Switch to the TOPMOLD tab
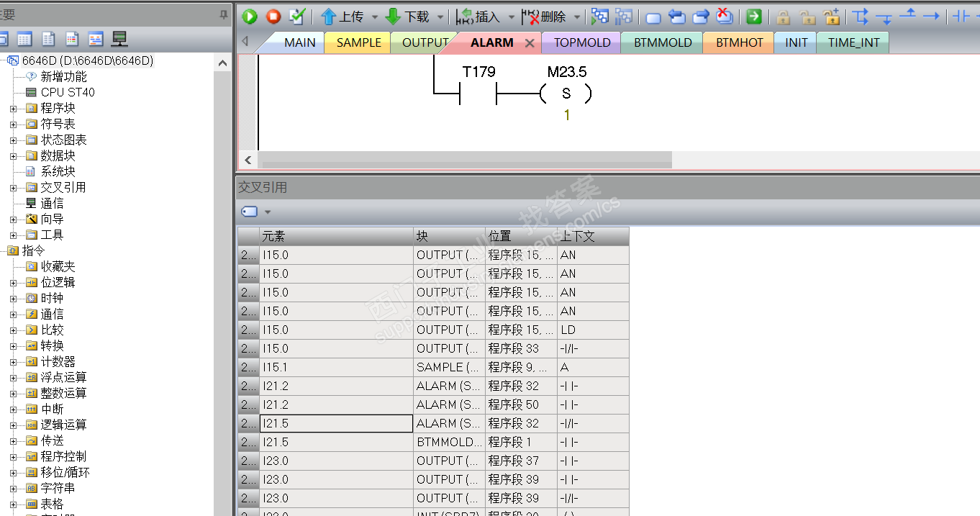The image size is (980, 516). pos(582,42)
